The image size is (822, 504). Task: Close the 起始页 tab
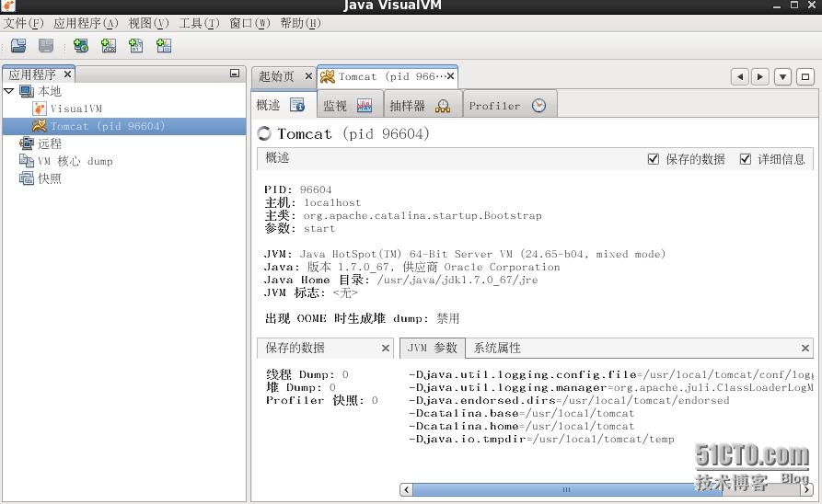[308, 76]
